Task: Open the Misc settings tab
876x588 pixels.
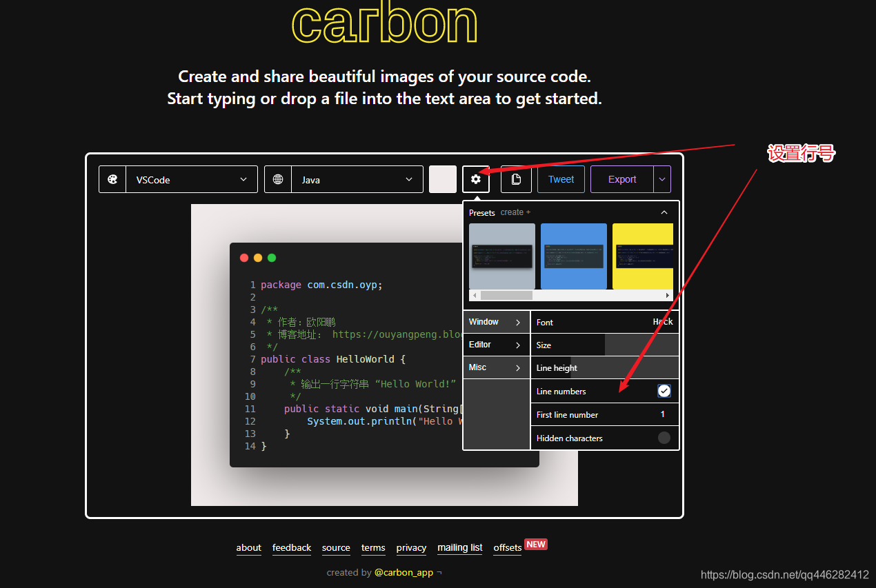Action: pyautogui.click(x=497, y=367)
